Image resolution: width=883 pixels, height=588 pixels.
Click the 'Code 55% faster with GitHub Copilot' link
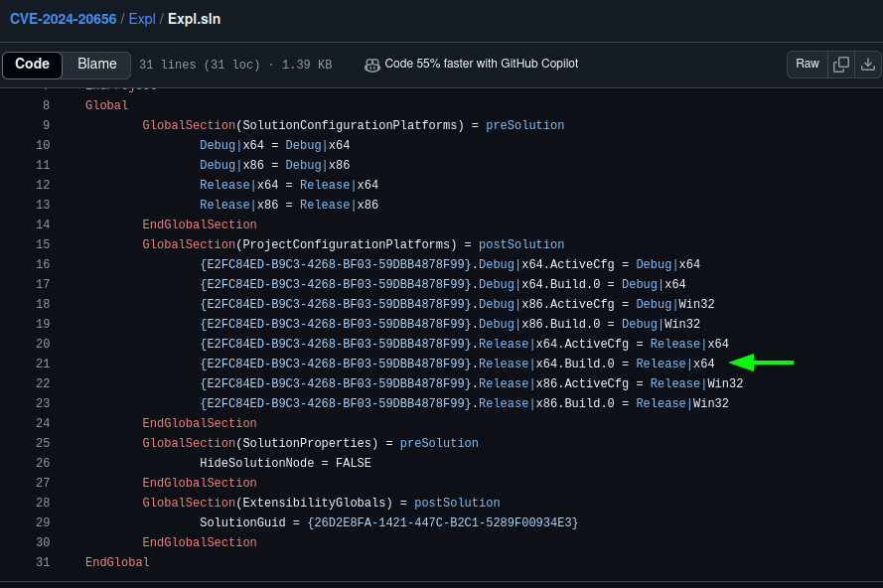tap(481, 64)
